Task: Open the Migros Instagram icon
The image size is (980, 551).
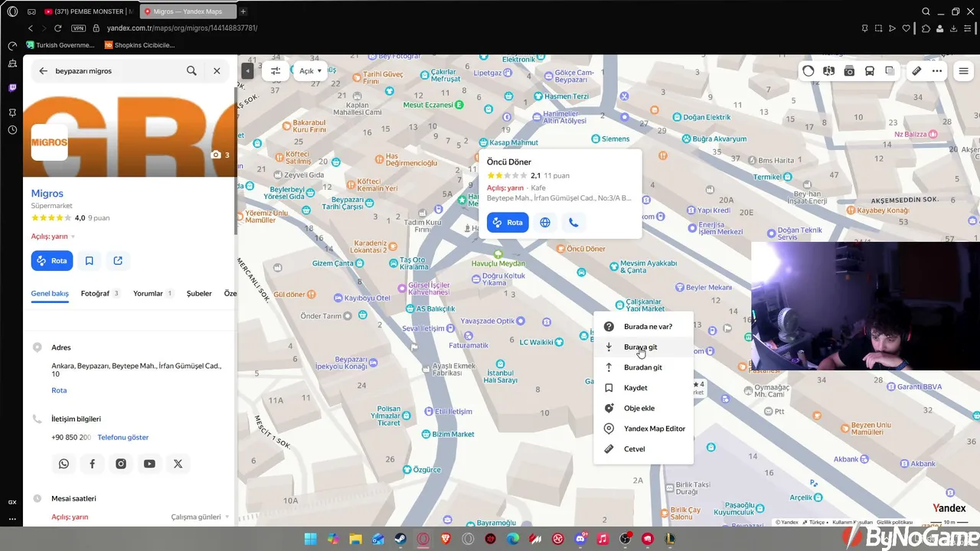Action: (121, 464)
